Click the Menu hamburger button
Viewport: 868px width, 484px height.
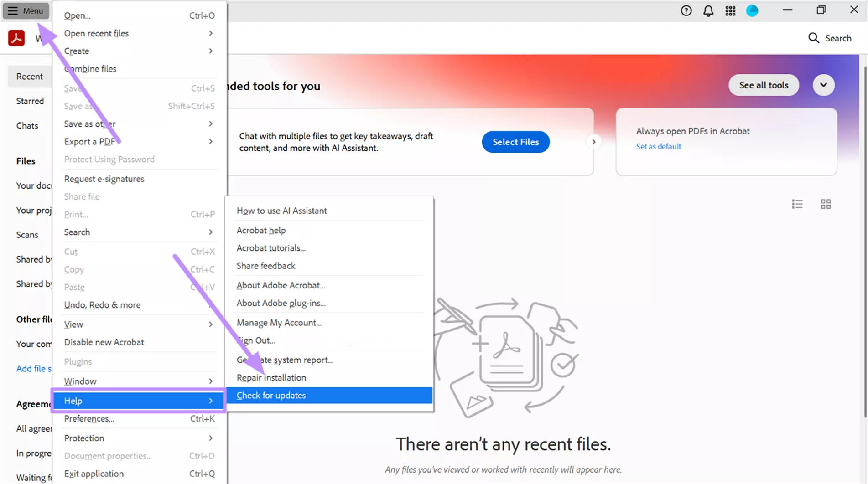point(26,10)
